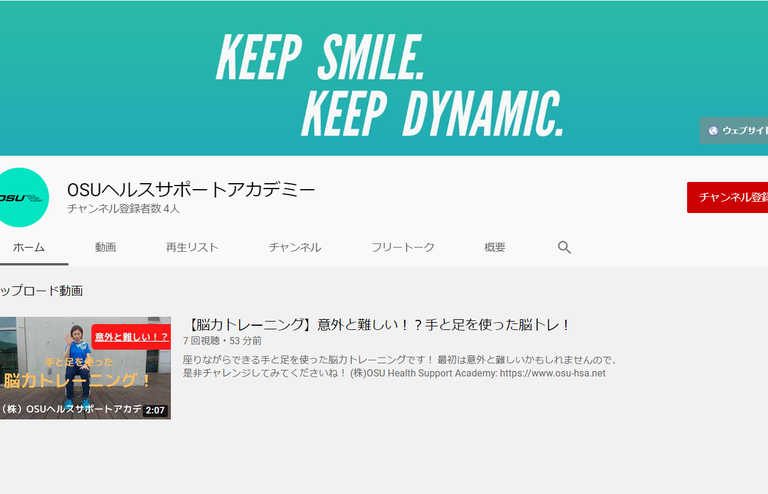The width and height of the screenshot is (768, 494).
Task: Click the video description text below the title
Action: [x=400, y=366]
